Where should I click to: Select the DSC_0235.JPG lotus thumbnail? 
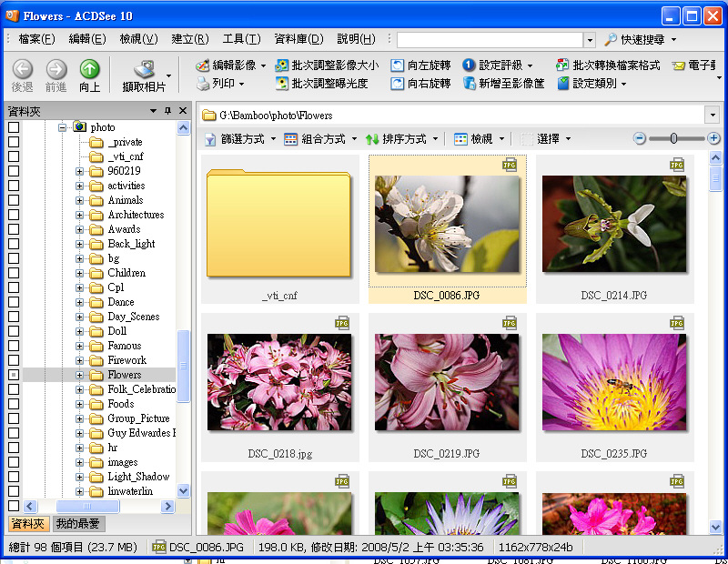click(x=613, y=382)
